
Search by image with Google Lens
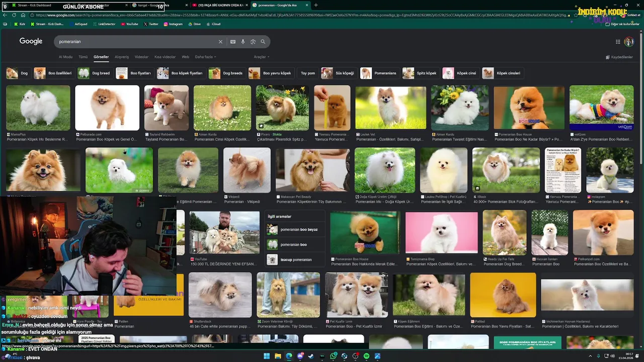[x=253, y=42]
